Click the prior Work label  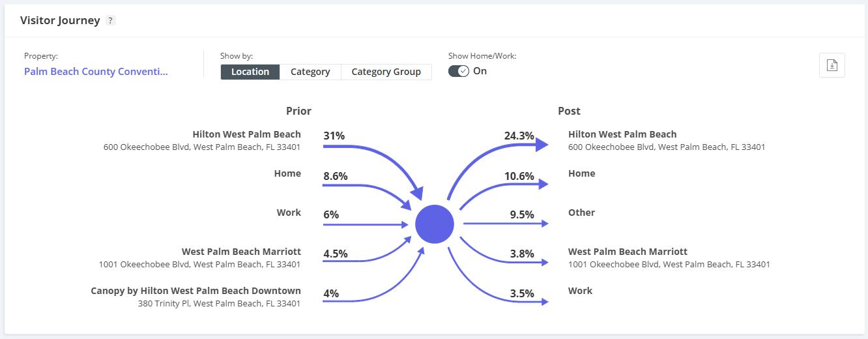point(289,213)
